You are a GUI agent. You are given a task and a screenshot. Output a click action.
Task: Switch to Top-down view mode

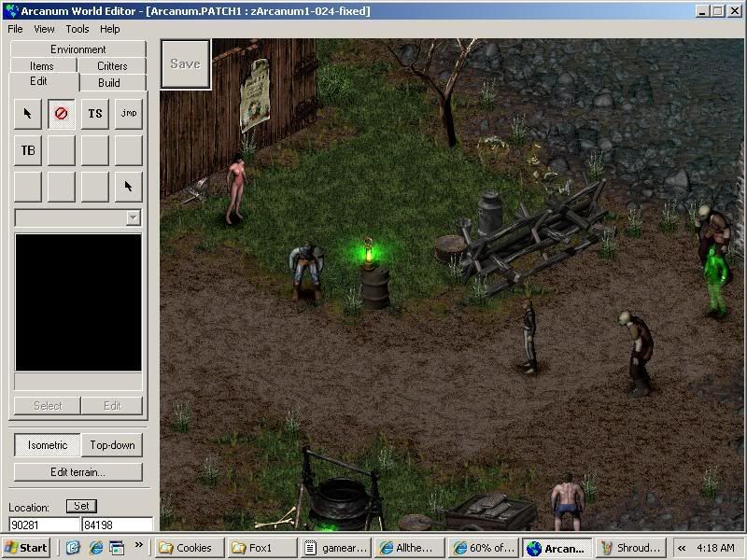pyautogui.click(x=112, y=445)
